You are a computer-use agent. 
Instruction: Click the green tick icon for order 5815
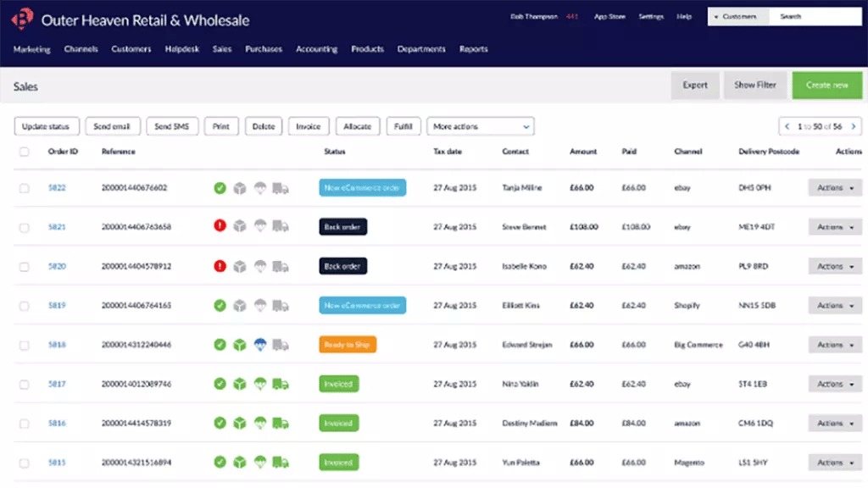pyautogui.click(x=220, y=462)
